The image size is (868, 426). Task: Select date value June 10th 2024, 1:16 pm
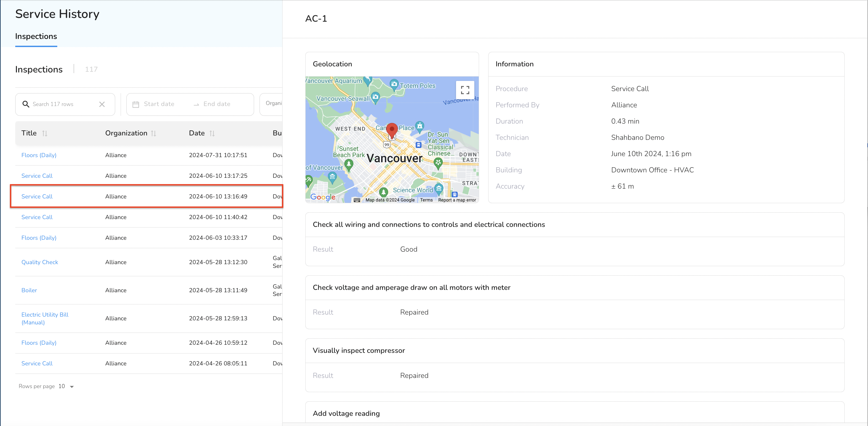tap(651, 154)
